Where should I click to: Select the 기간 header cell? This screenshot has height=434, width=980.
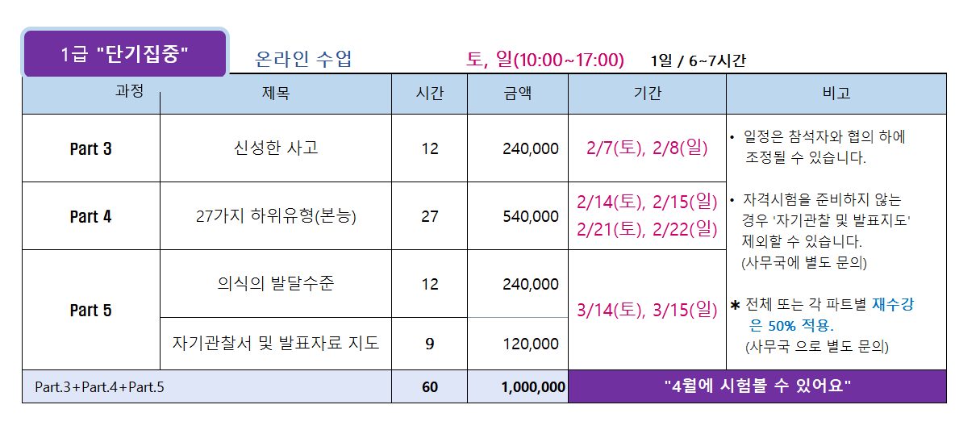(647, 94)
